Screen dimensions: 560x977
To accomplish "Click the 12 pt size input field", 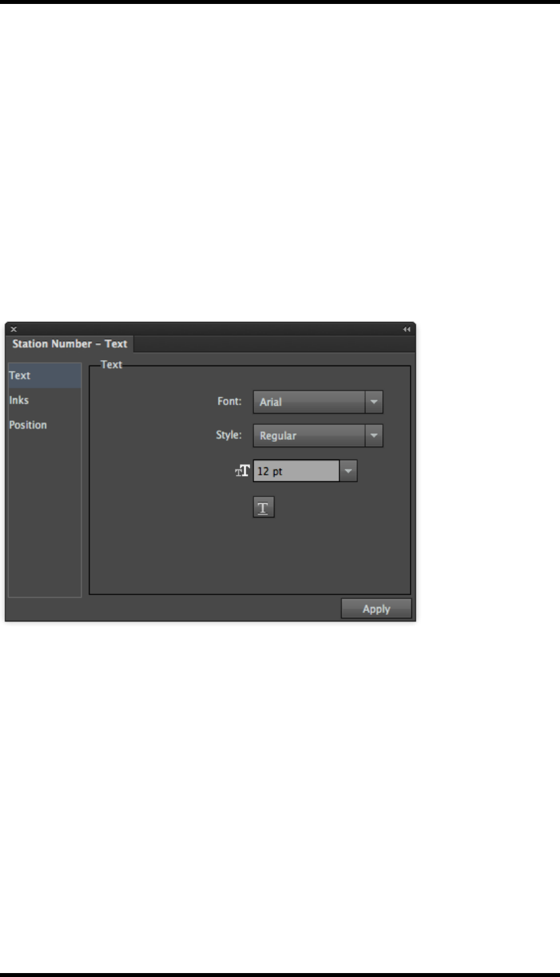I will (296, 471).
